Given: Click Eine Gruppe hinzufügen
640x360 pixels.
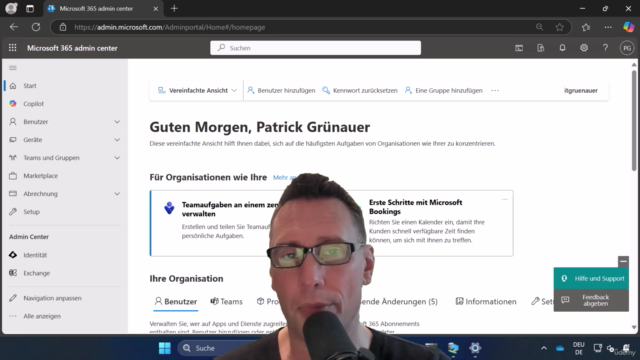Looking at the screenshot, I should tap(443, 90).
